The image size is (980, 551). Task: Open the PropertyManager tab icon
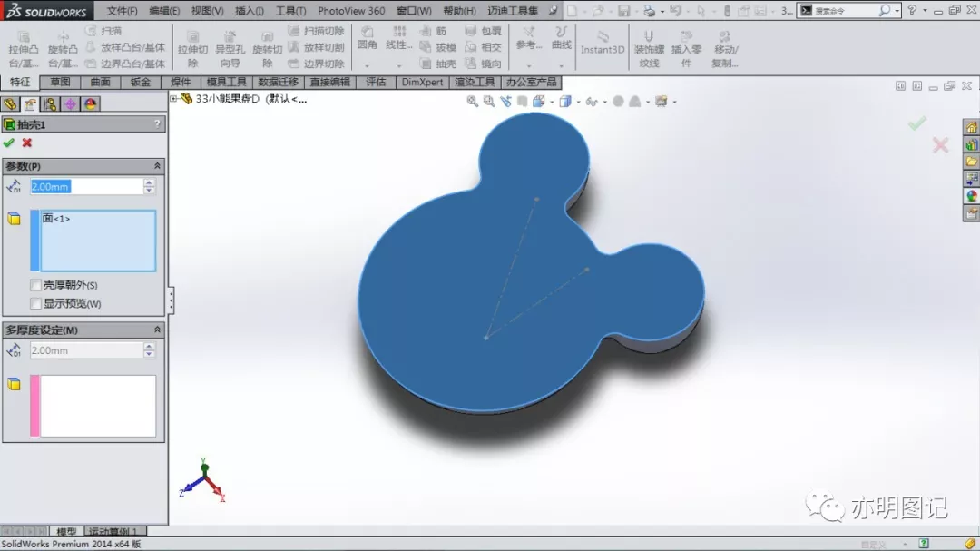[x=30, y=104]
